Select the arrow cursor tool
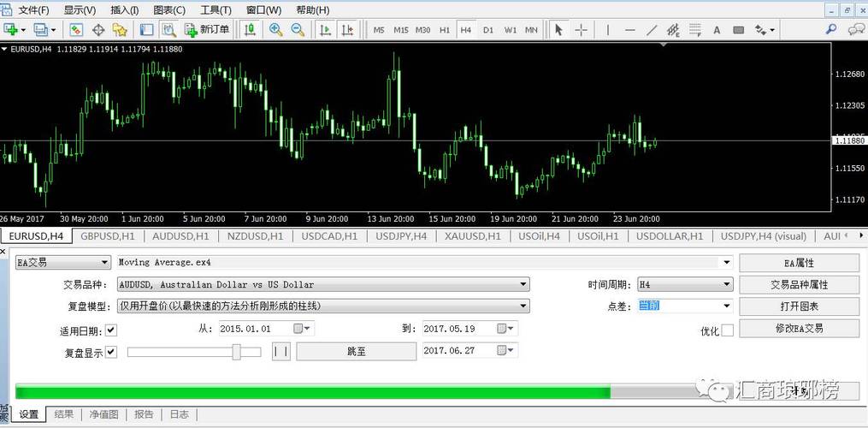The width and height of the screenshot is (868, 428). 558,30
